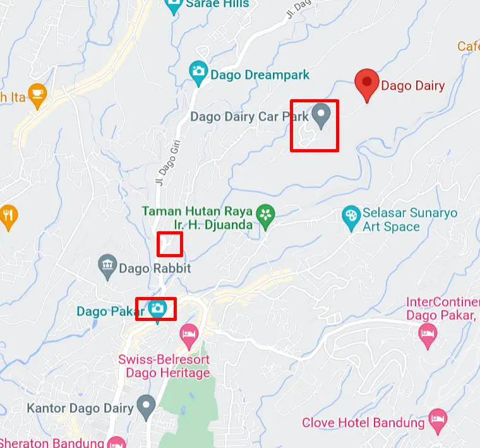Select the Selasar Sunaryo Art Space palette icon
Image resolution: width=480 pixels, height=448 pixels.
(351, 218)
